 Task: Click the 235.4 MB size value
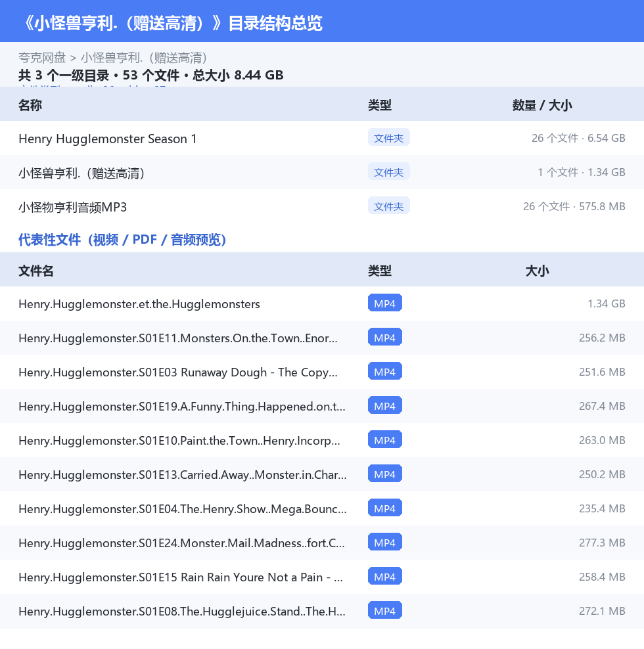pyautogui.click(x=602, y=508)
